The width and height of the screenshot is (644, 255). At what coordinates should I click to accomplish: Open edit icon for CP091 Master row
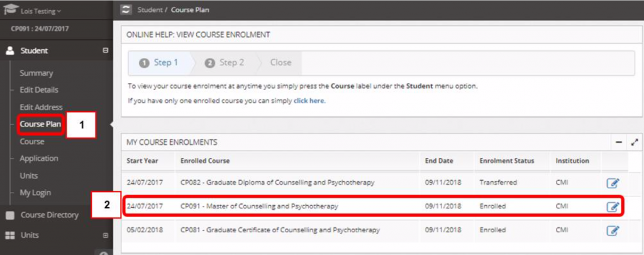coord(613,207)
